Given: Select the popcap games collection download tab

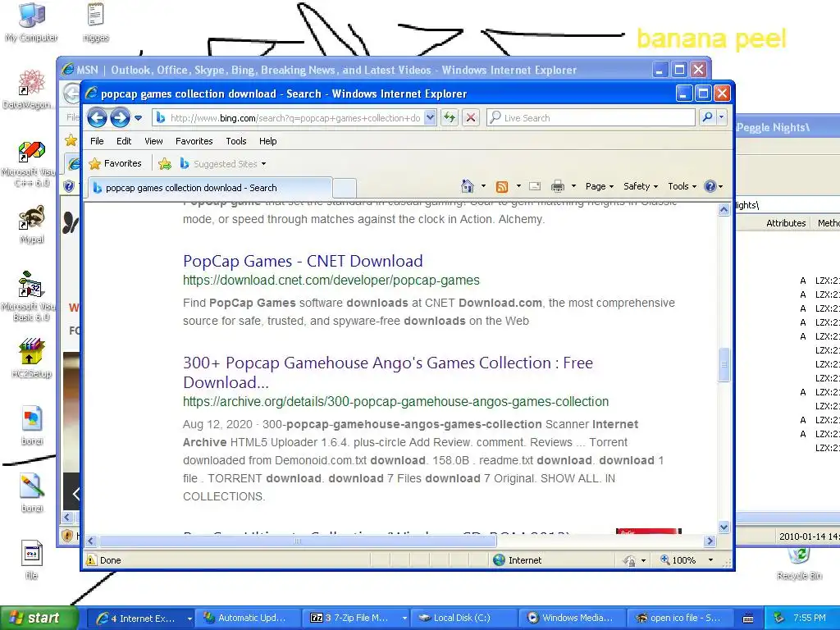Looking at the screenshot, I should pos(210,188).
